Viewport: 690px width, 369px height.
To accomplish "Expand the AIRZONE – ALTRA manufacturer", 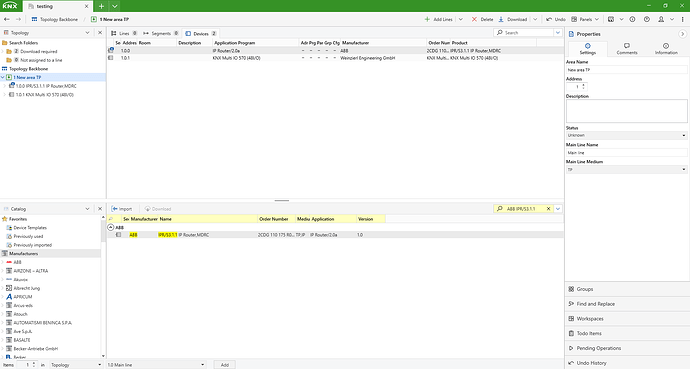I will tap(3, 271).
